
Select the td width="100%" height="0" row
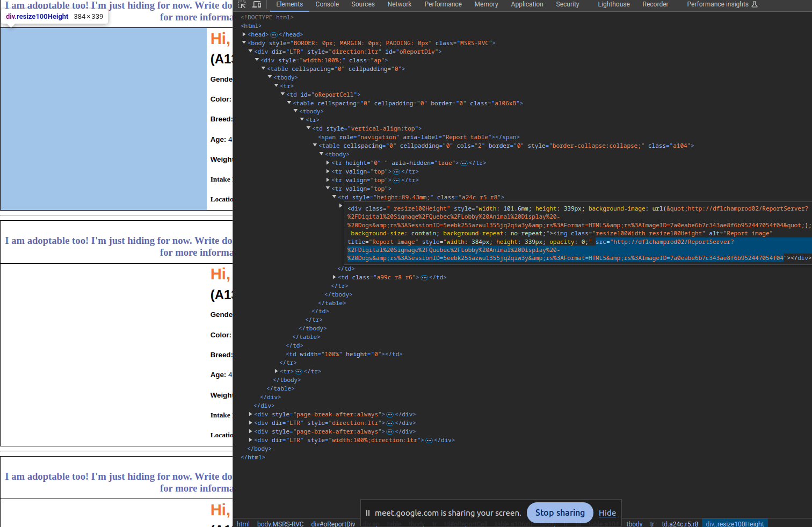pos(344,355)
